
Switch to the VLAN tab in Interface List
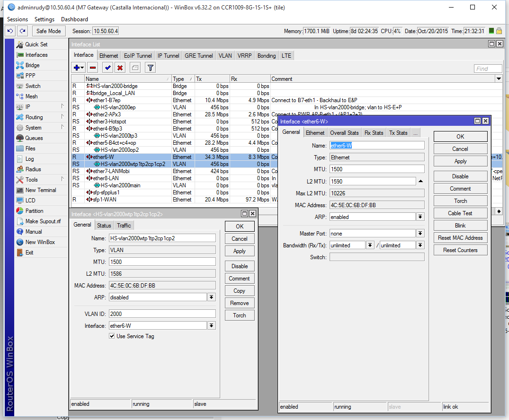[x=225, y=56]
